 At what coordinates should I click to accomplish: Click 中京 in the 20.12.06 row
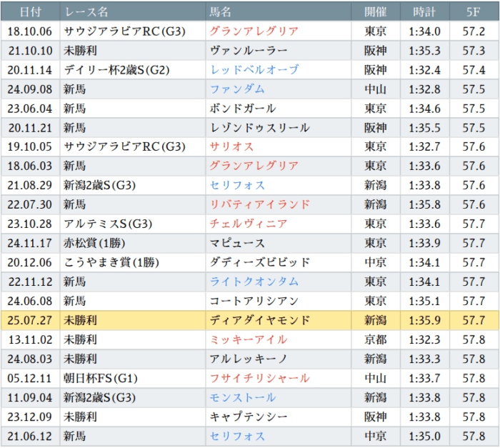(x=376, y=263)
